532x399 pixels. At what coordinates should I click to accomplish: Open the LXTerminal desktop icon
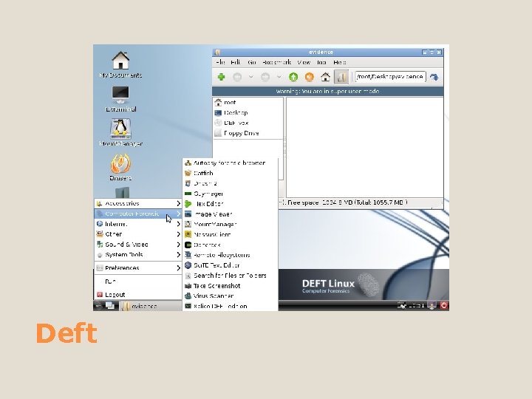(120, 99)
